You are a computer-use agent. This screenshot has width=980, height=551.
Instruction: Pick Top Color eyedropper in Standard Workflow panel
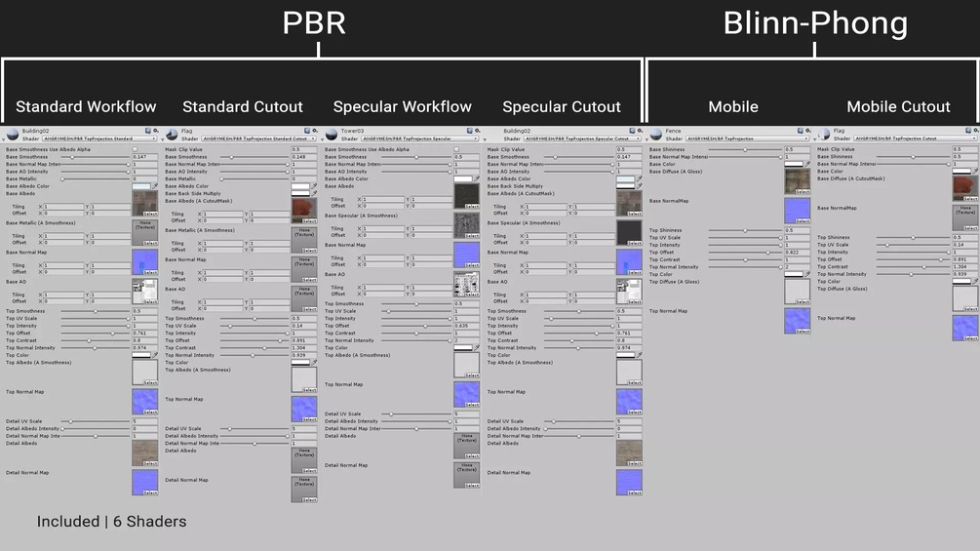[x=155, y=355]
